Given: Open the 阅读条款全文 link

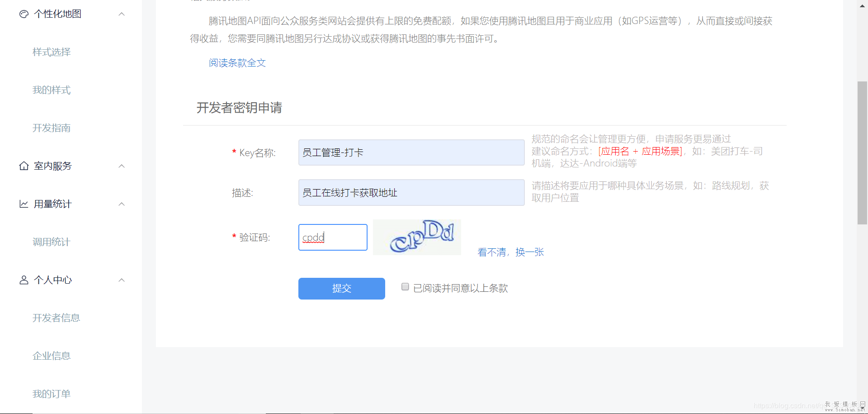Looking at the screenshot, I should point(237,63).
